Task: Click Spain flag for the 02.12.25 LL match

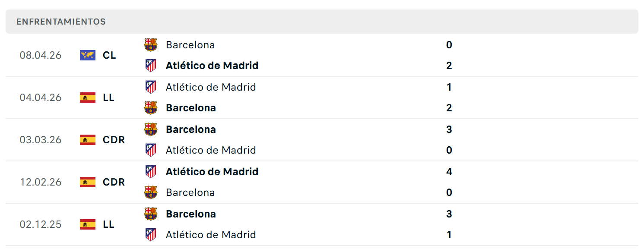Action: click(x=88, y=224)
